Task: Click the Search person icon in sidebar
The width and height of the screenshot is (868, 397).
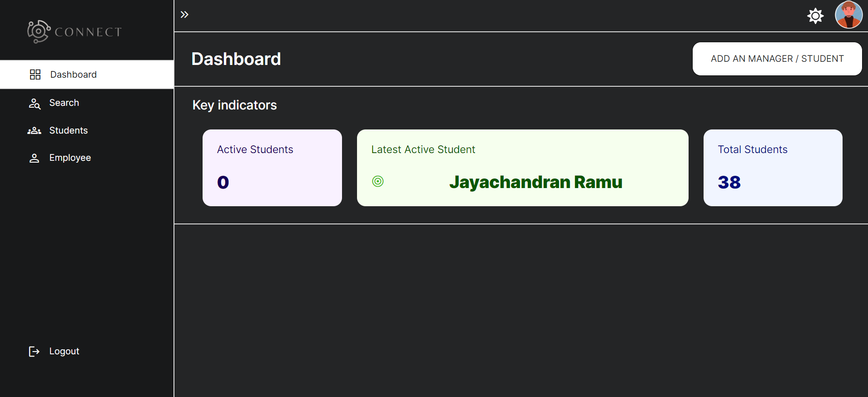Action: [35, 103]
